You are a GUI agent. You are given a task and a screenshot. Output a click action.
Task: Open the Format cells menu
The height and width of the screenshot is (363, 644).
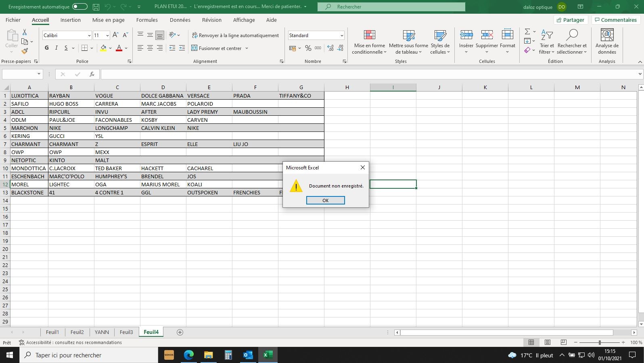pos(508,42)
